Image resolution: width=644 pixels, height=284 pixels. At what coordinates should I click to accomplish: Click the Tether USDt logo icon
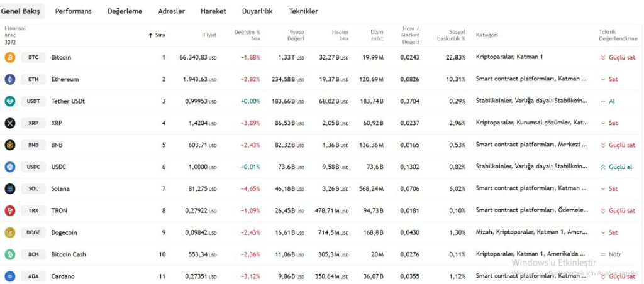pyautogui.click(x=10, y=101)
